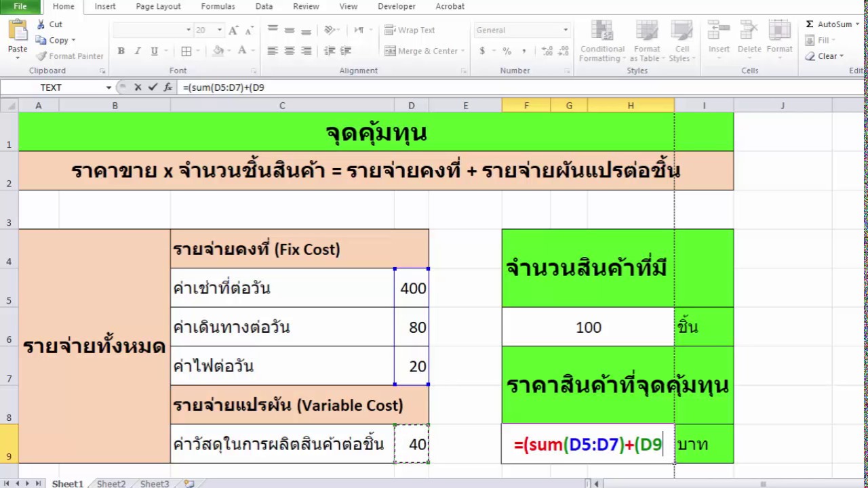Apply comma style format

coord(524,51)
